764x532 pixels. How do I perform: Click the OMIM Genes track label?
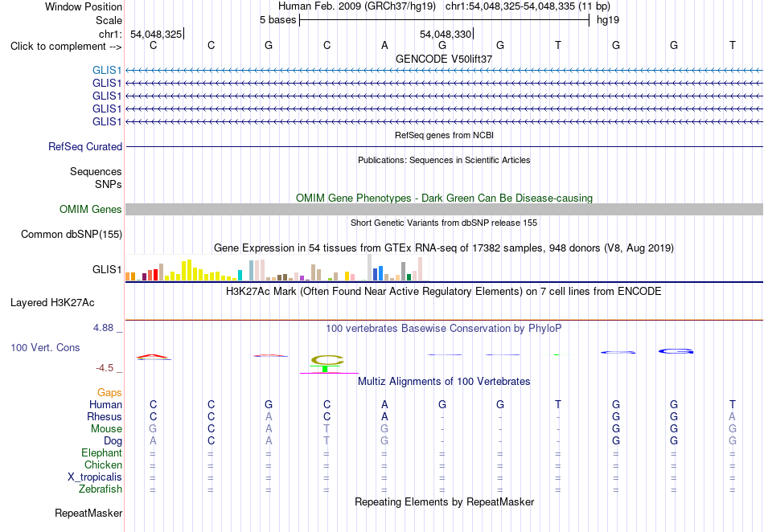point(90,209)
